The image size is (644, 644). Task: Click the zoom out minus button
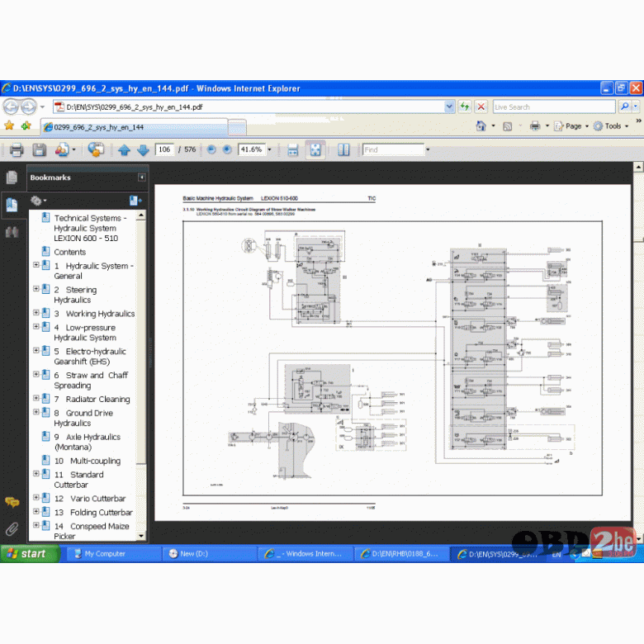(x=211, y=149)
